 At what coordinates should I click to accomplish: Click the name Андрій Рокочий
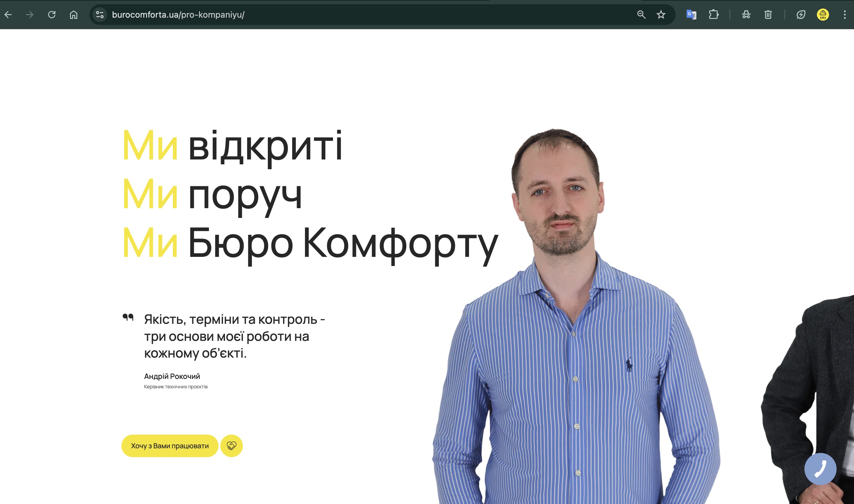coord(172,376)
